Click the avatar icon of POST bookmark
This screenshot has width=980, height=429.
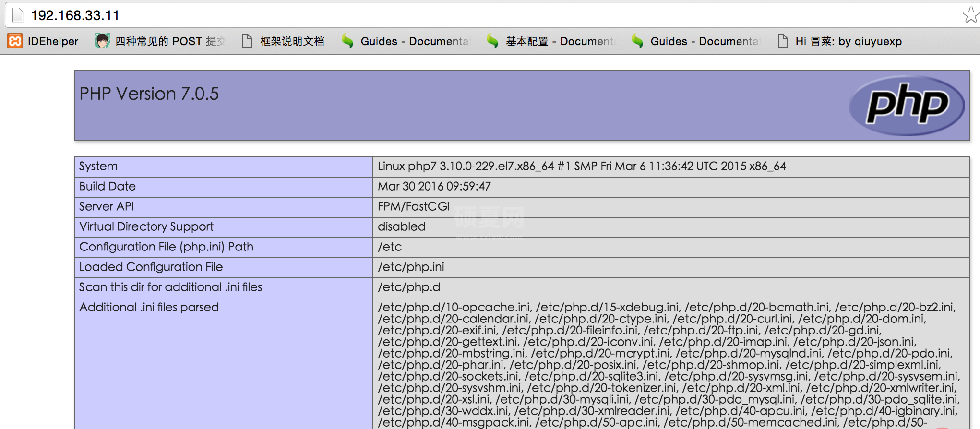point(102,41)
